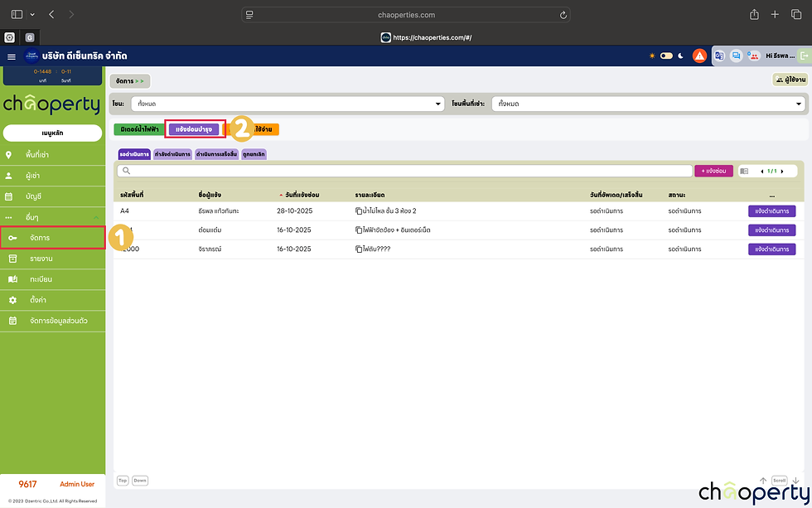The height and width of the screenshot is (508, 812).
Task: Click the 28-10-2025 date cell
Action: tap(295, 211)
